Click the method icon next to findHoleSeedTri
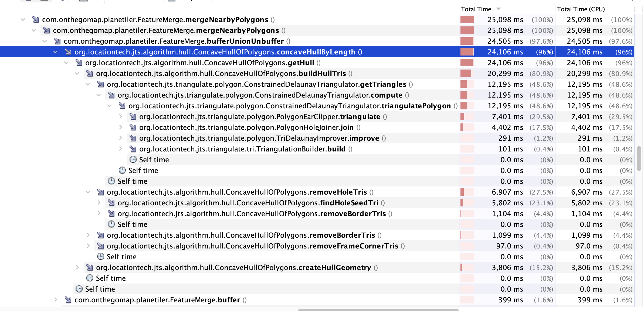 click(111, 203)
